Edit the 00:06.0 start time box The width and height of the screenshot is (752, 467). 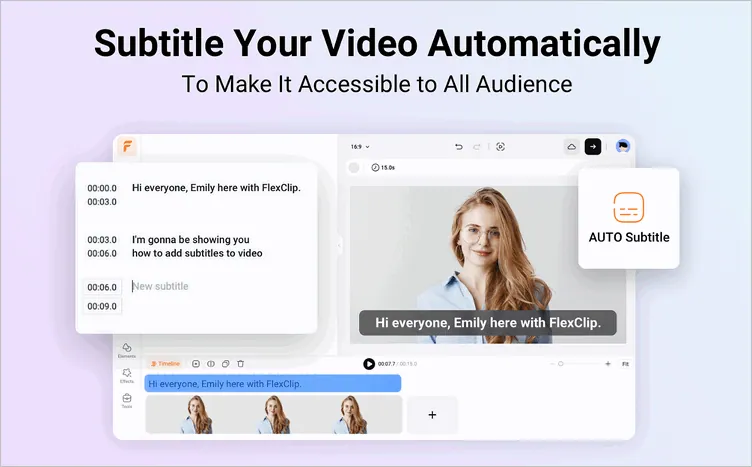102,287
